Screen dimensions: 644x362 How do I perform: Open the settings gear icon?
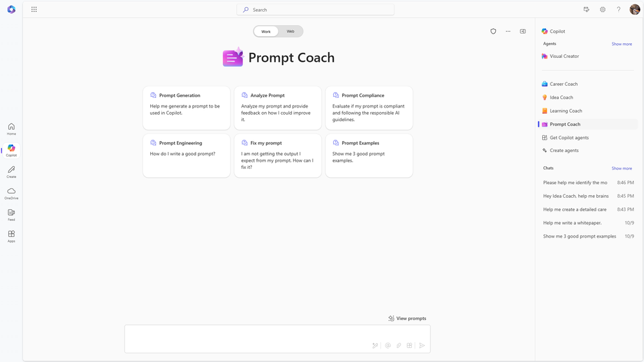tap(603, 10)
